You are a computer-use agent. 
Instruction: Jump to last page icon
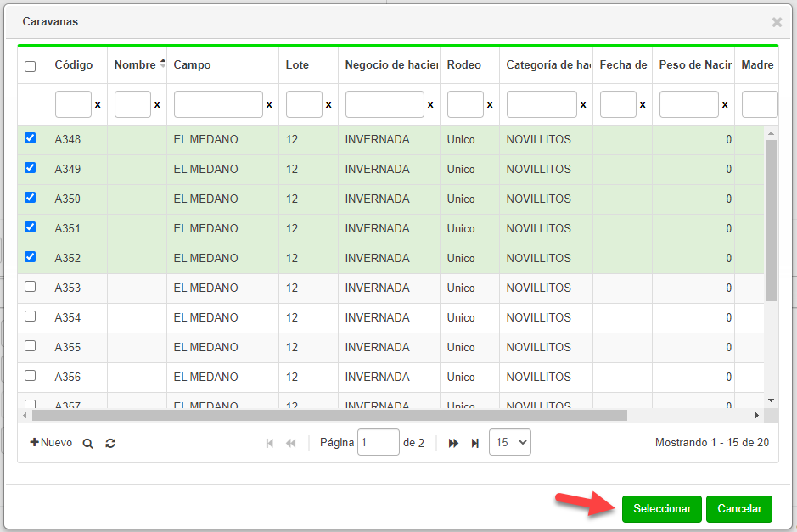(474, 444)
